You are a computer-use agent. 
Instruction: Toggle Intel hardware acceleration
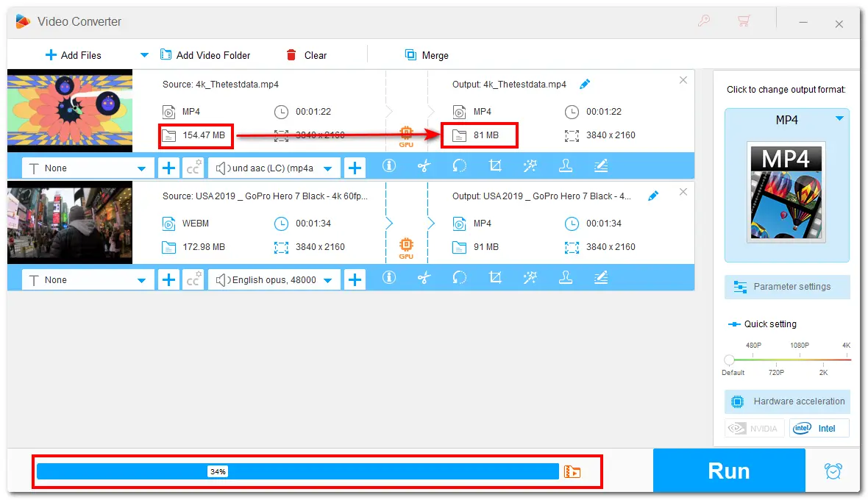(x=819, y=428)
